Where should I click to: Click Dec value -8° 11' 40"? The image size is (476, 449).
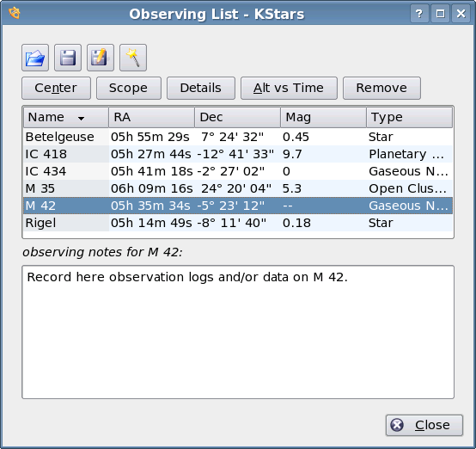pyautogui.click(x=232, y=223)
